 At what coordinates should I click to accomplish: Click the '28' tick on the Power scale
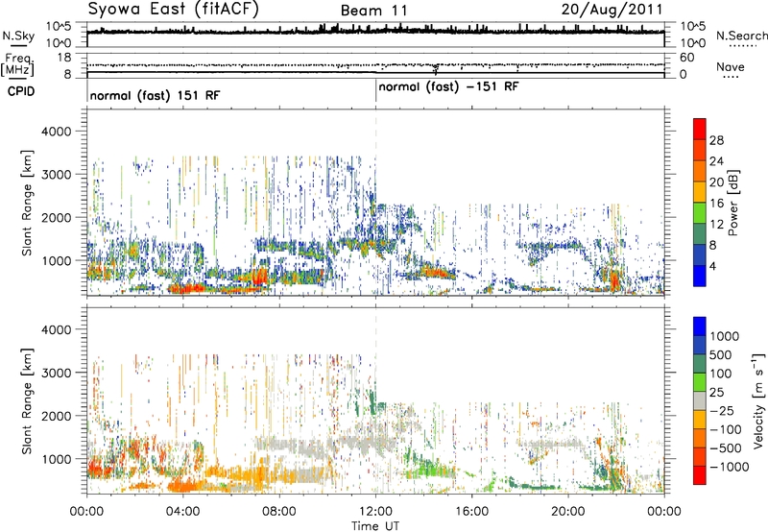(716, 140)
